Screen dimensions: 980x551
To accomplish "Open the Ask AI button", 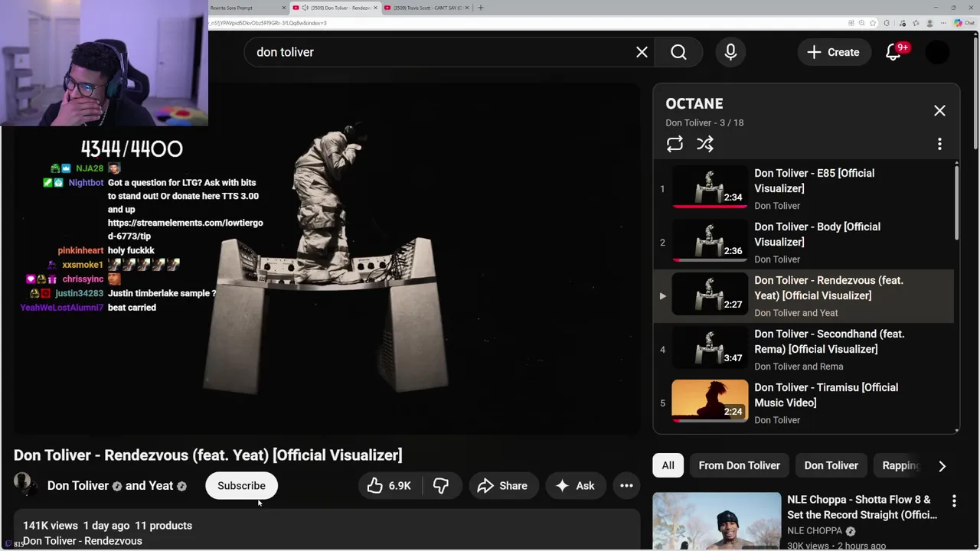I will pos(575,486).
